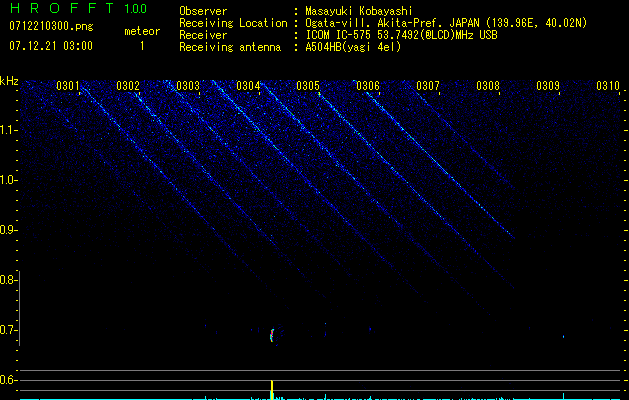
Task: Click the 0.9 kHz axis label
Action: click(8, 230)
